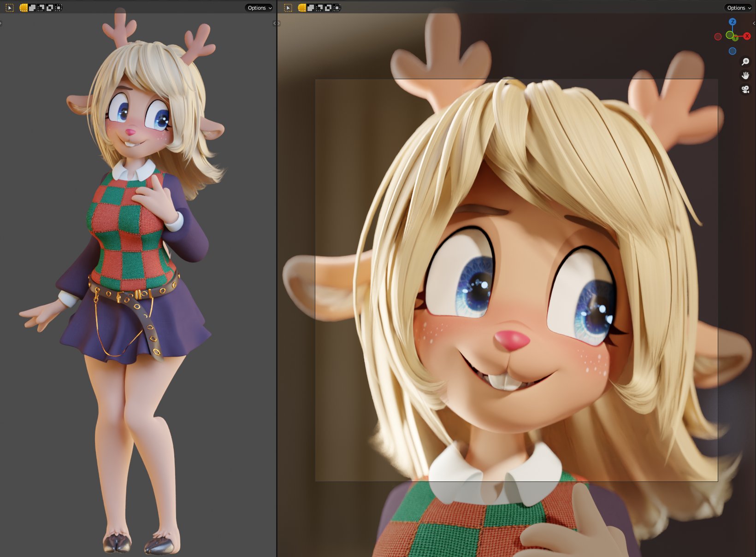
Task: Enable Invert selection mode in right viewport
Action: (328, 7)
